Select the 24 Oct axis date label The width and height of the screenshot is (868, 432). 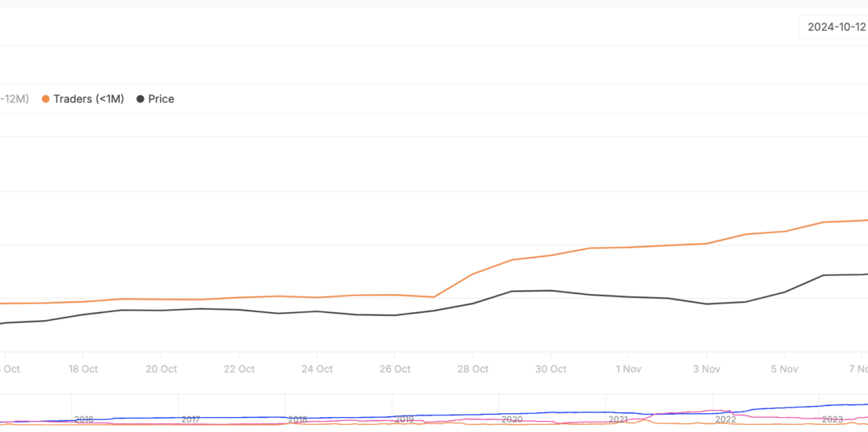pos(317,369)
